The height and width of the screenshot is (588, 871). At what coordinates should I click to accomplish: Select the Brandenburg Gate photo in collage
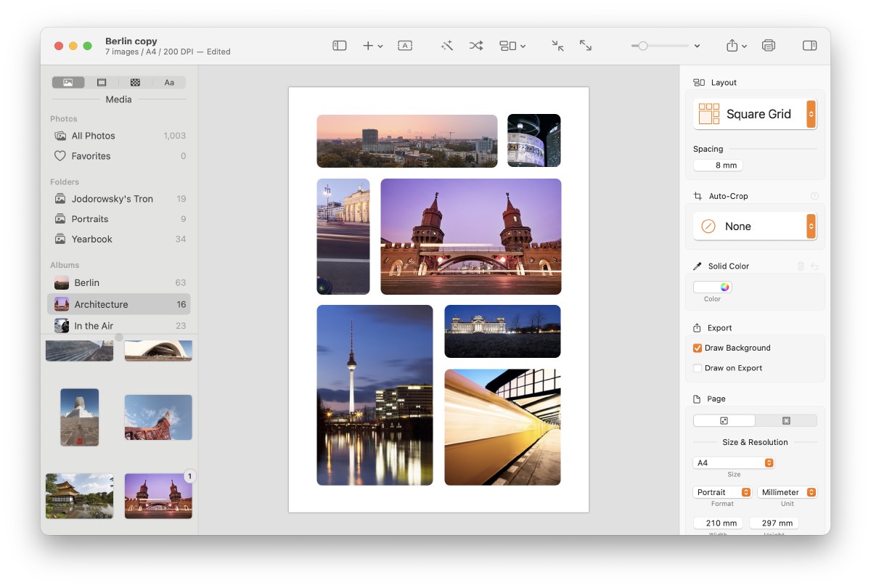[x=343, y=237]
